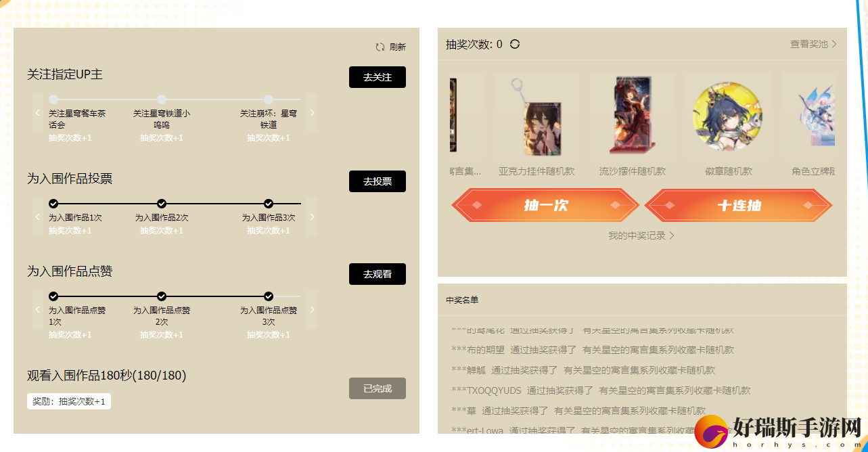
Task: Click the refresh icon beside 刷新
Action: tap(380, 47)
